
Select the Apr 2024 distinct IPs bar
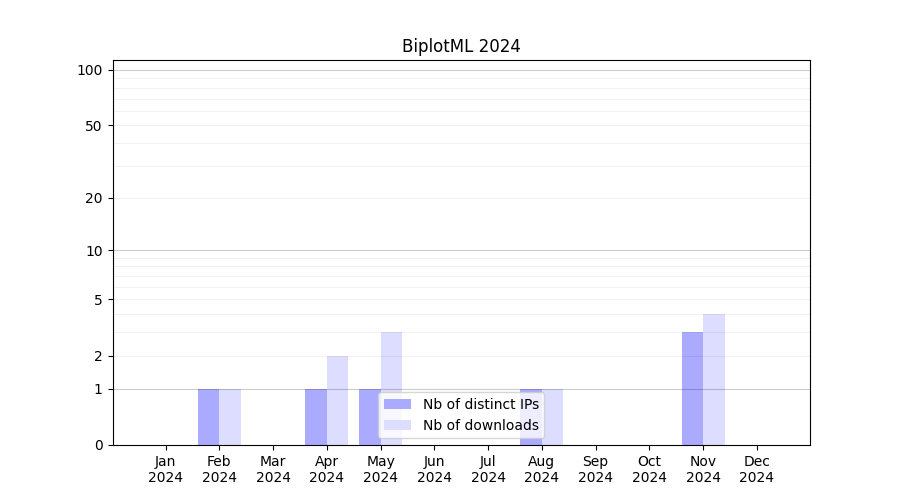[x=316, y=417]
